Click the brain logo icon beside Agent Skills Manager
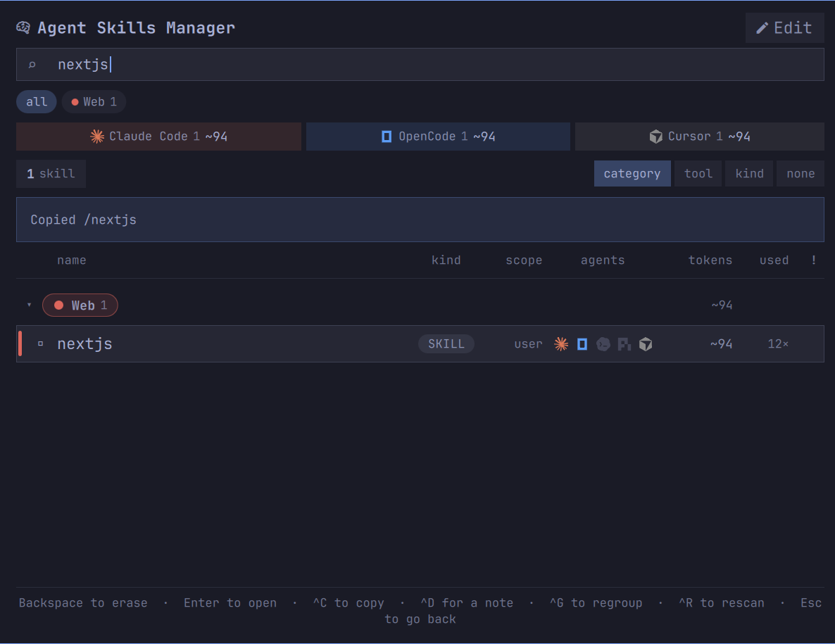Image resolution: width=835 pixels, height=644 pixels. pos(23,27)
